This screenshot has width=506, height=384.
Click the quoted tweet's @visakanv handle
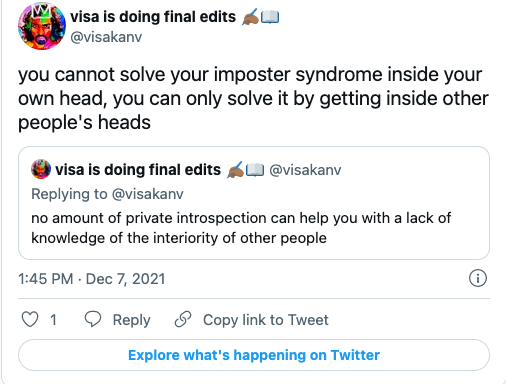point(305,170)
